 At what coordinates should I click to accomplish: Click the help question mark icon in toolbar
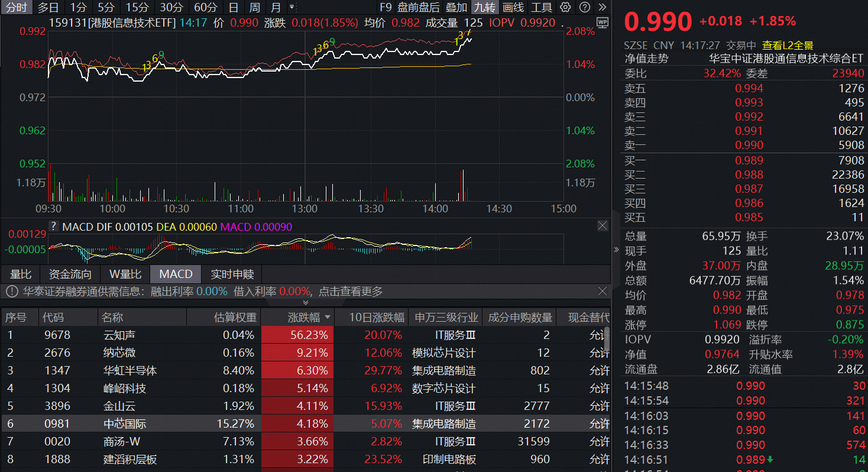584,8
